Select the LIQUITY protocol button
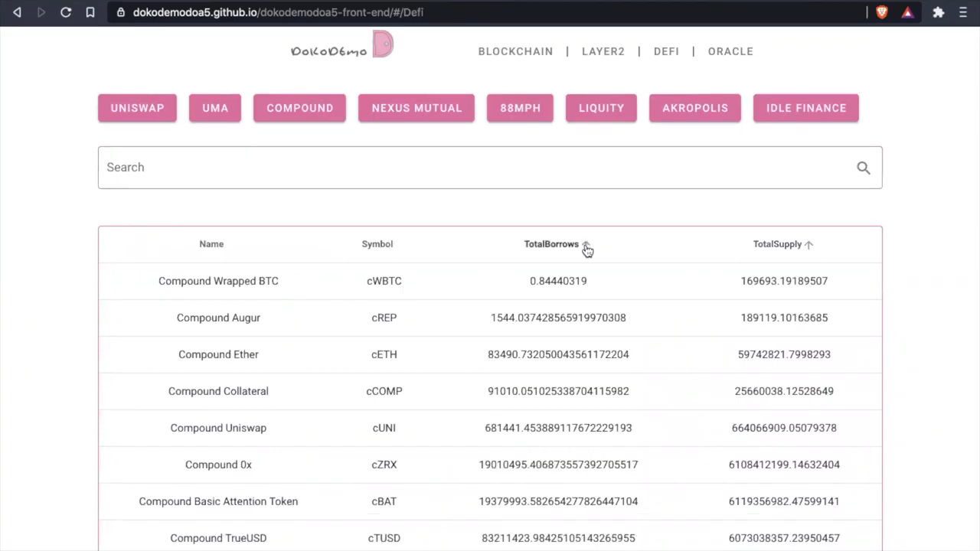 601,108
